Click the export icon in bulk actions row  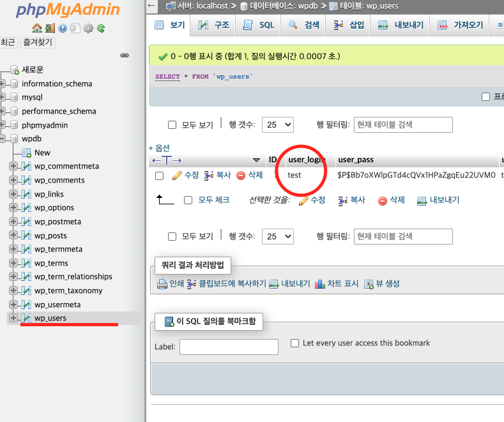[x=422, y=200]
